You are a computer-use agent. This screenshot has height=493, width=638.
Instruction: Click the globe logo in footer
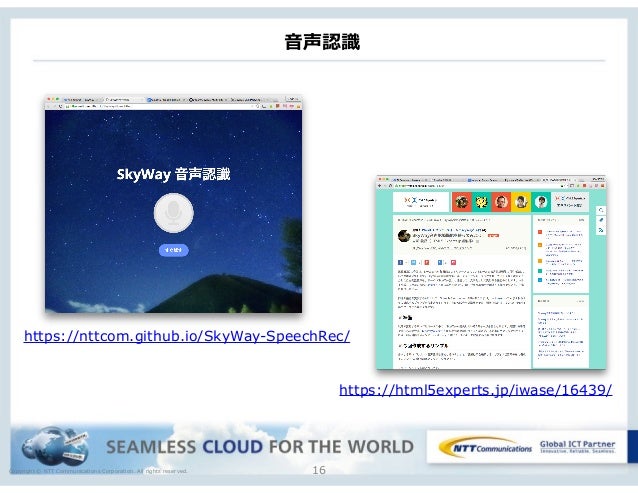pos(55,447)
